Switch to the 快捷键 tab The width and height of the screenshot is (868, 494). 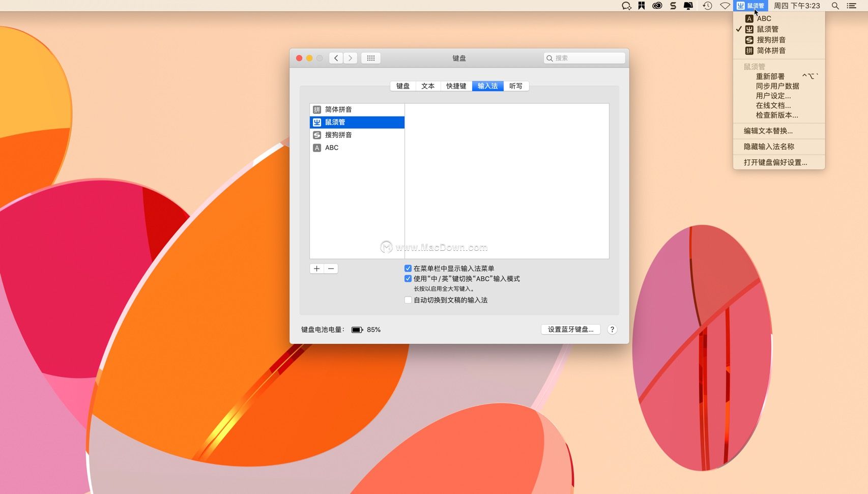456,86
